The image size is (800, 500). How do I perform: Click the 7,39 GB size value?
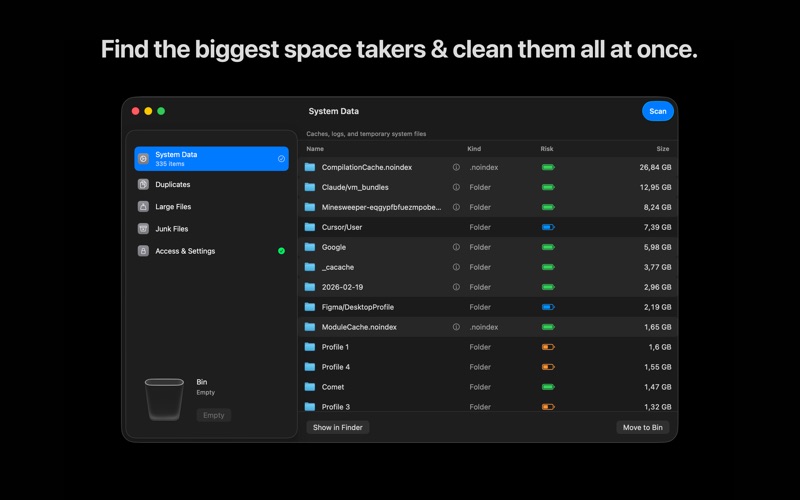tap(657, 227)
